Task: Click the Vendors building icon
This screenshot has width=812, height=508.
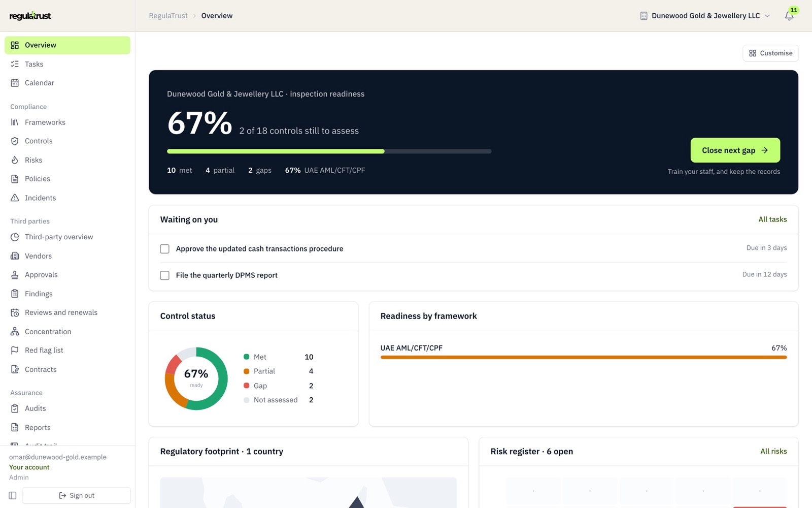Action: click(x=15, y=256)
